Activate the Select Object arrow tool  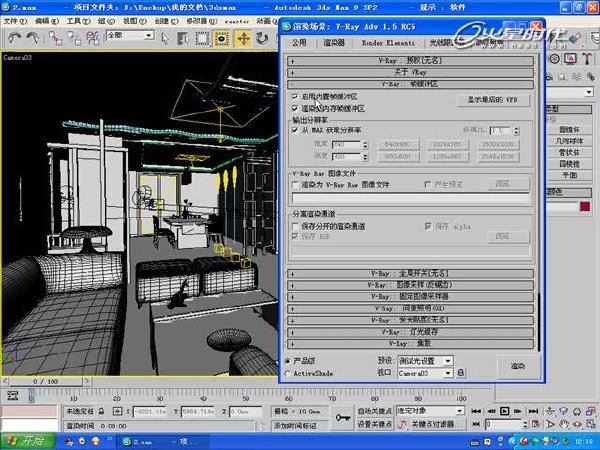tap(165, 38)
